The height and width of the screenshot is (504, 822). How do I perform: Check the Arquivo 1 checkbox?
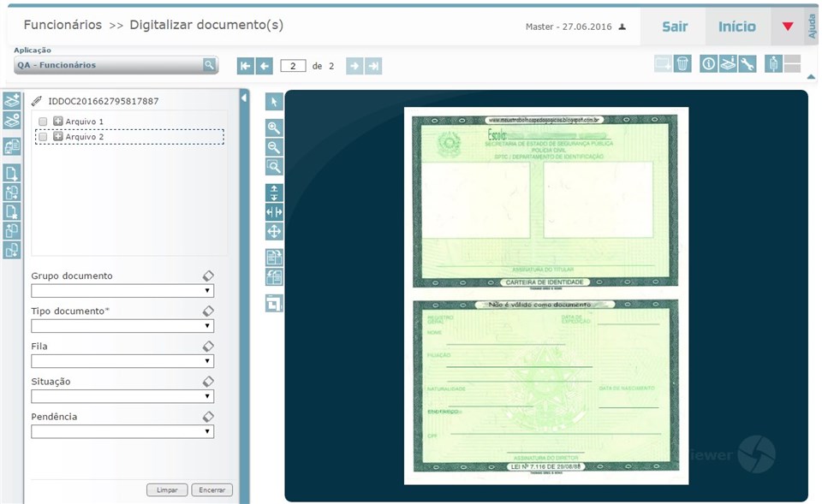(43, 122)
